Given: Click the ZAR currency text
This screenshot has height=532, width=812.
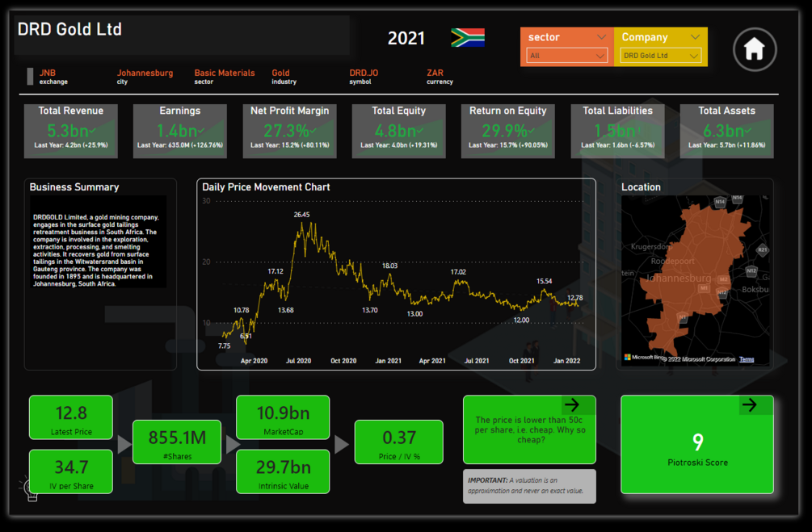Looking at the screenshot, I should click(x=435, y=73).
